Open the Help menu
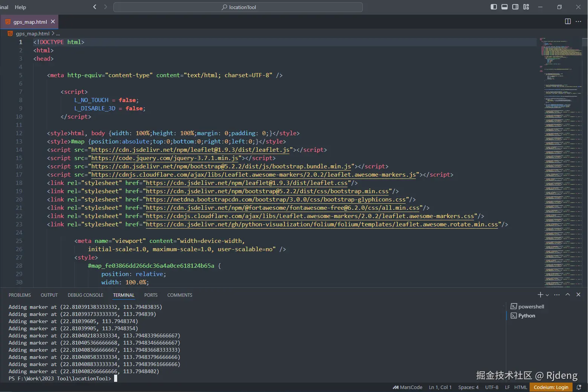This screenshot has width=588, height=392. click(20, 7)
